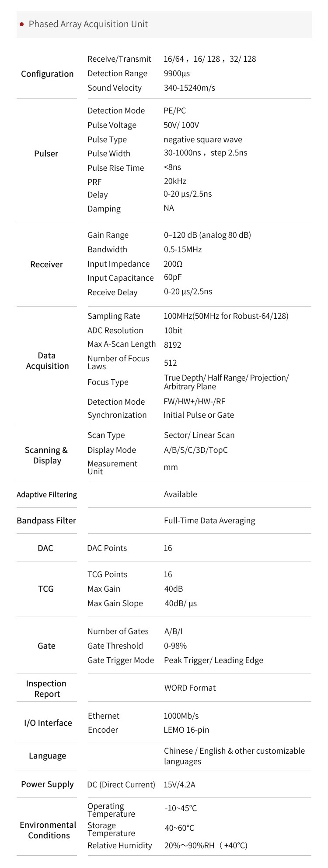The image size is (328, 868).
Task: Click the Input Impedance value 200Ω
Action: tap(173, 264)
